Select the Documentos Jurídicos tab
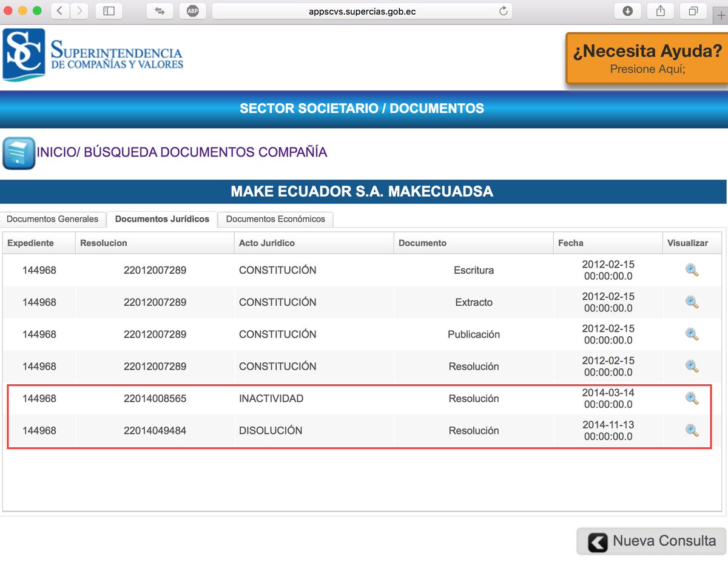 pos(162,219)
